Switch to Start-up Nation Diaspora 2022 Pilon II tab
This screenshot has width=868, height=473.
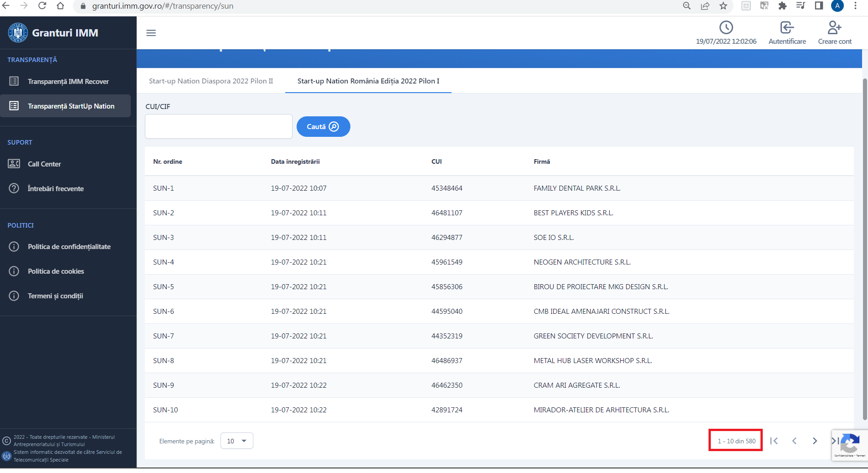click(x=211, y=81)
